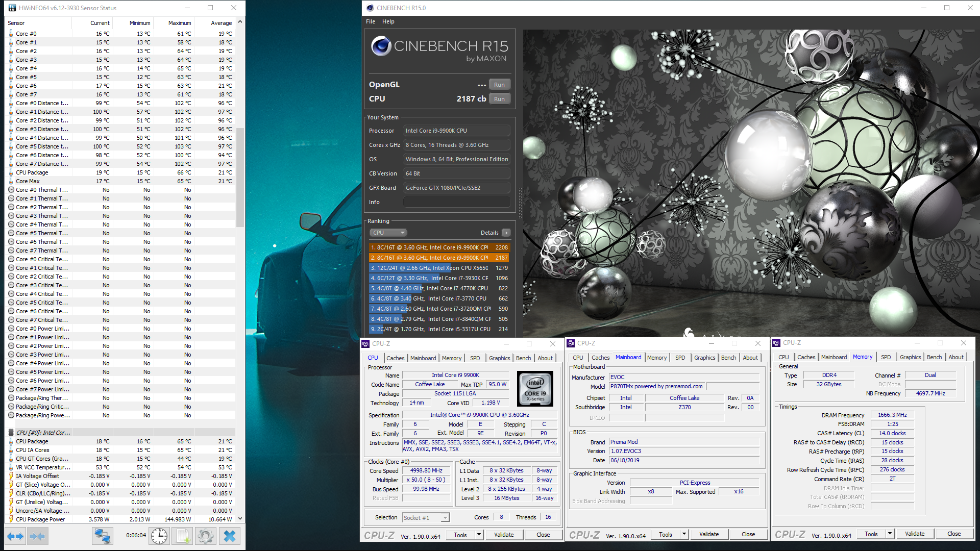Click thermometer icon beside Core Max row
Screen dimensions: 980x551
11,181
